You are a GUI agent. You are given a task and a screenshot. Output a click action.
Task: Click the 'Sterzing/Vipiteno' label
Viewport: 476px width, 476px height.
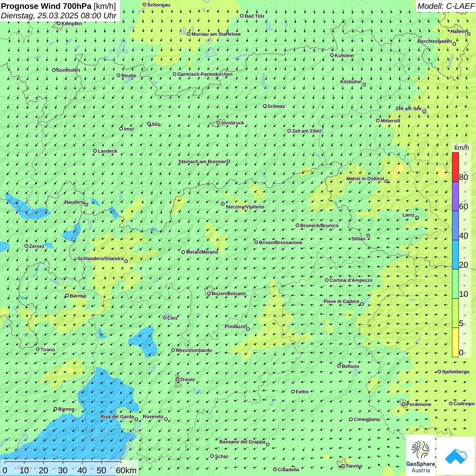(245, 207)
